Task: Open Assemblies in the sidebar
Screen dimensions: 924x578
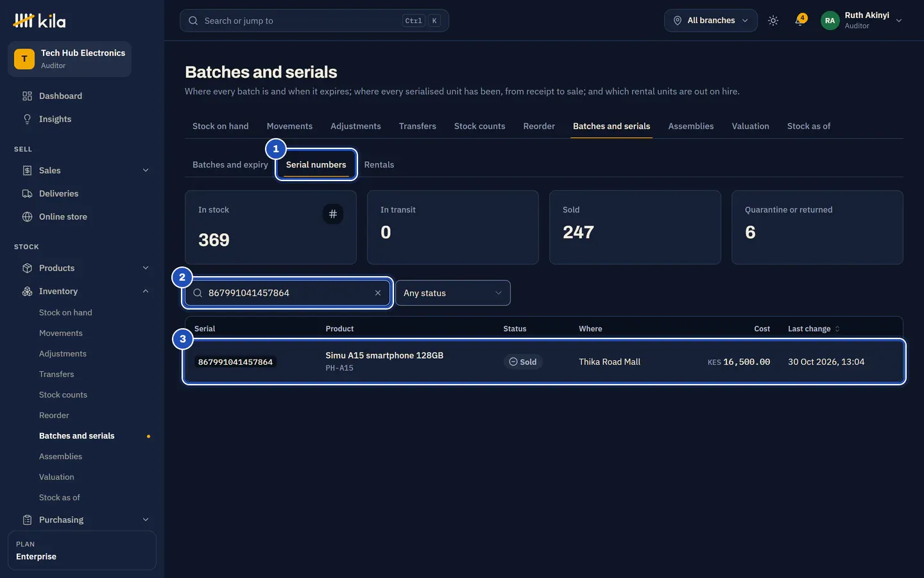Action: tap(60, 457)
